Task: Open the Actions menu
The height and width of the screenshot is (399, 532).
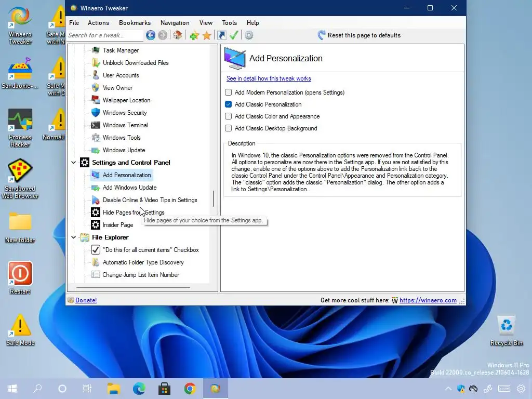Action: 98,23
